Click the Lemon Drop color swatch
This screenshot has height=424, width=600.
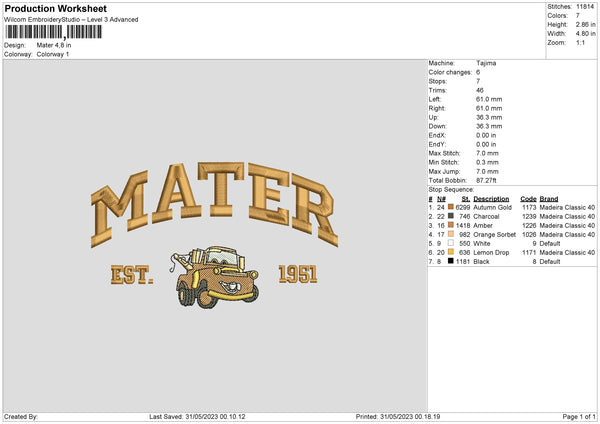(451, 252)
